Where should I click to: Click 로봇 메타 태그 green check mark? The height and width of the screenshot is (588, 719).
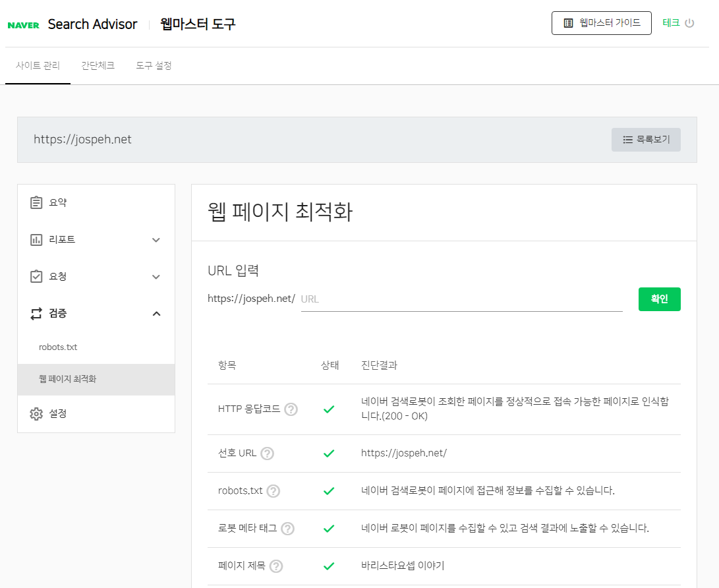329,529
